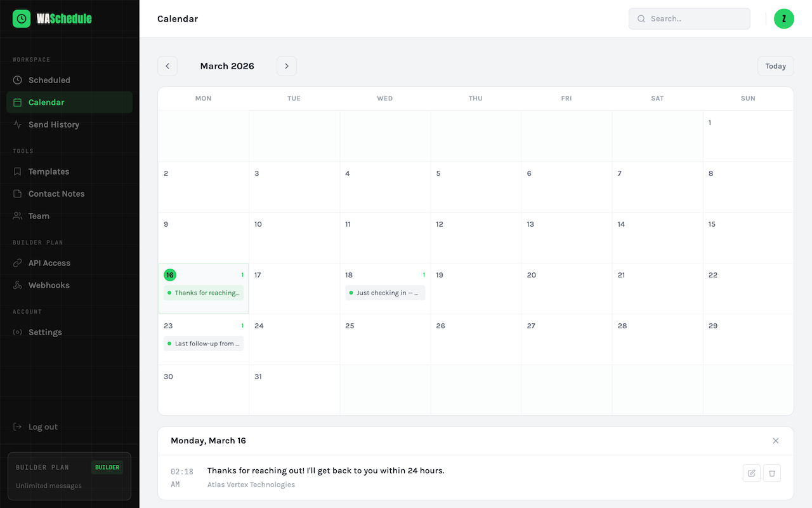Screen dimensions: 812x508
Task: Edit the 02:18 AM scheduled message
Action: [x=752, y=473]
